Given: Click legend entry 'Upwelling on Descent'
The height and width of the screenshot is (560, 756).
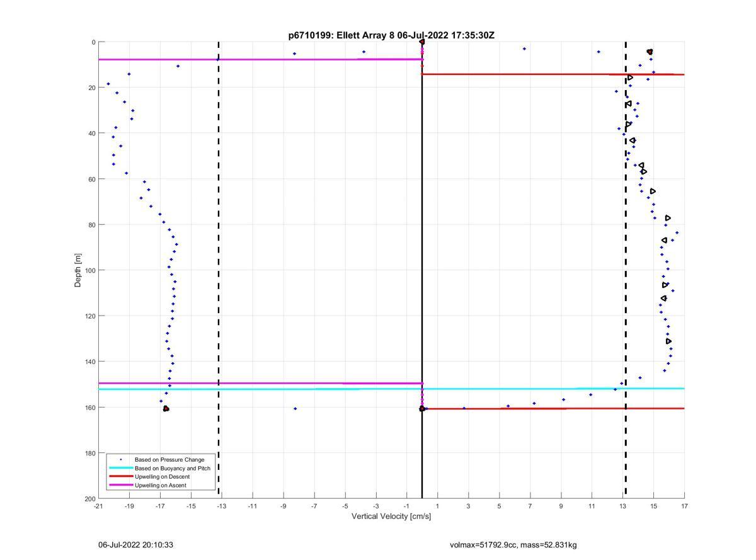Looking at the screenshot, I should 162,476.
